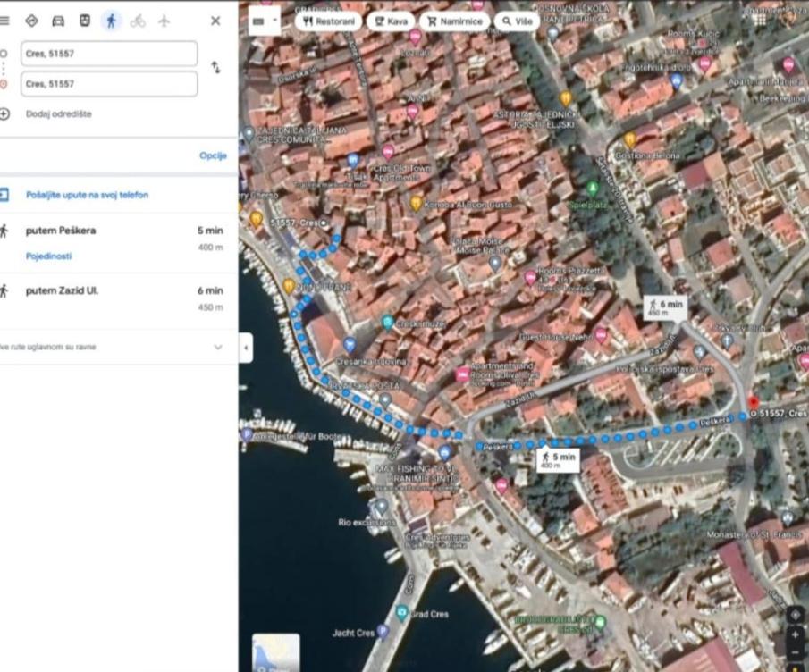Click the Pojedinosti link for Peškera route
The height and width of the screenshot is (672, 809).
click(x=48, y=256)
